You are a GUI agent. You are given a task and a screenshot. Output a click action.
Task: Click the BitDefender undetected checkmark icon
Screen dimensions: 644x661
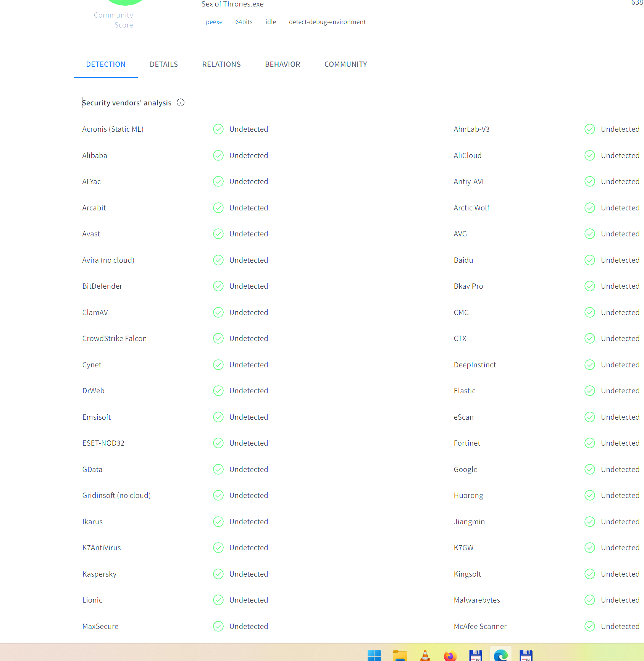pos(218,286)
